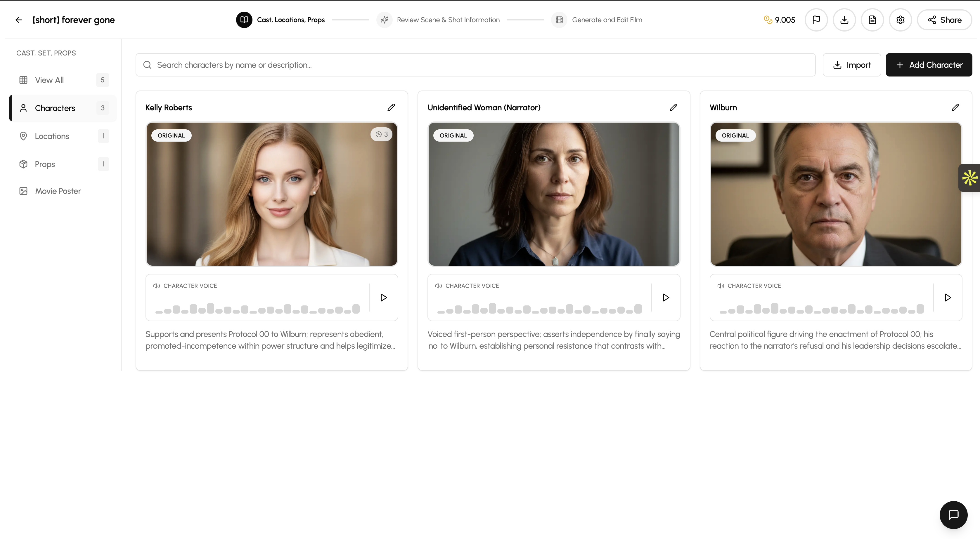Play Wilburn's character voice preview
This screenshot has width=980, height=539.
click(948, 297)
